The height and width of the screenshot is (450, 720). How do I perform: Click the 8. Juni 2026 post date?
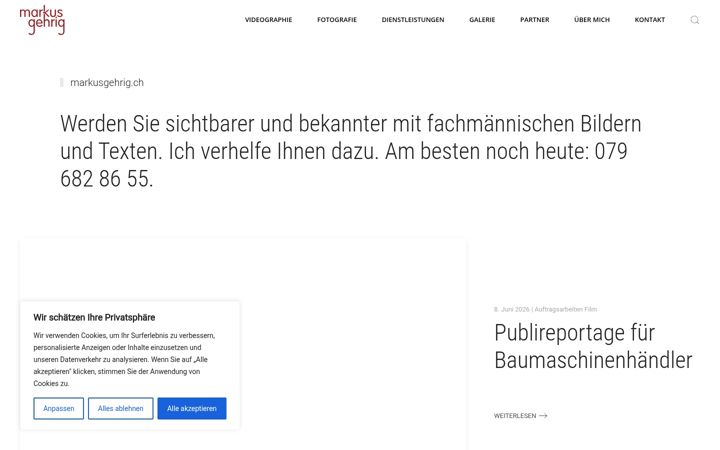click(x=512, y=309)
